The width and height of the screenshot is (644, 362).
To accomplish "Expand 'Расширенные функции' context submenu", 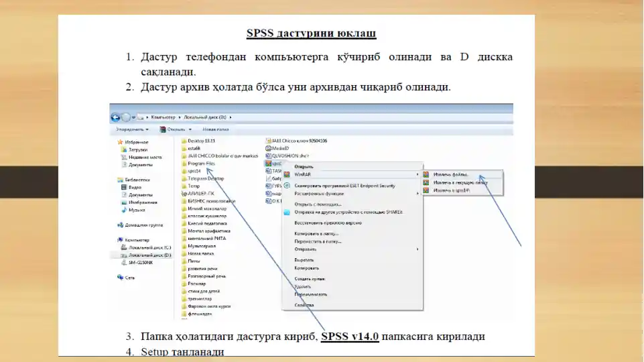I will click(352, 194).
